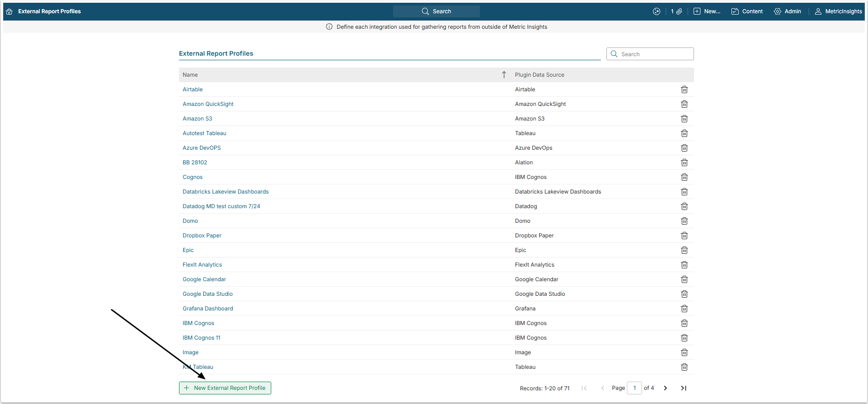This screenshot has height=404, width=868.
Task: Delete the FlexIt Analytics profile
Action: click(x=684, y=265)
